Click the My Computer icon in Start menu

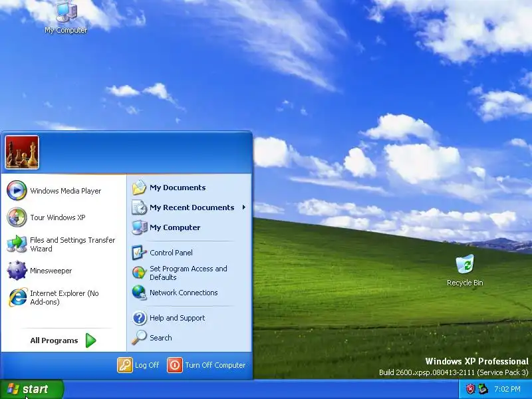[x=139, y=227]
